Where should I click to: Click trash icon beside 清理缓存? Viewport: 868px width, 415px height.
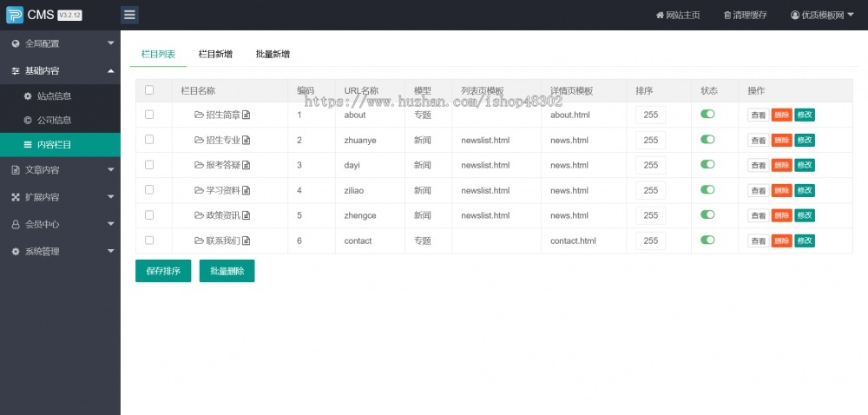coord(727,16)
